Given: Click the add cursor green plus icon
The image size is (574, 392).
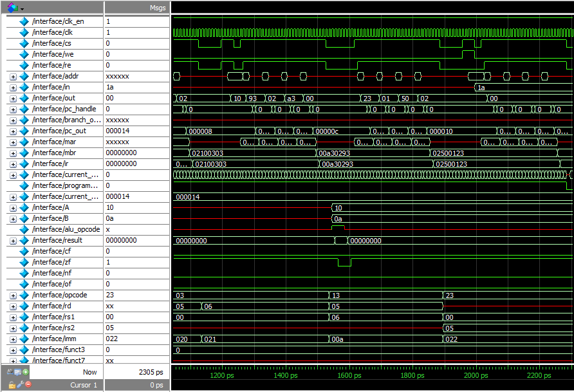Looking at the screenshot, I should pos(26,371).
